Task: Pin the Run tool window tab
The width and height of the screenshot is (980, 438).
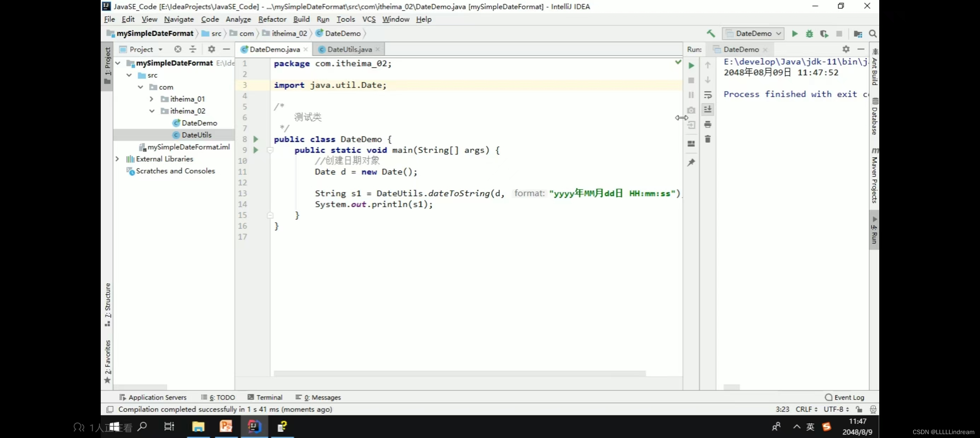Action: pos(691,162)
